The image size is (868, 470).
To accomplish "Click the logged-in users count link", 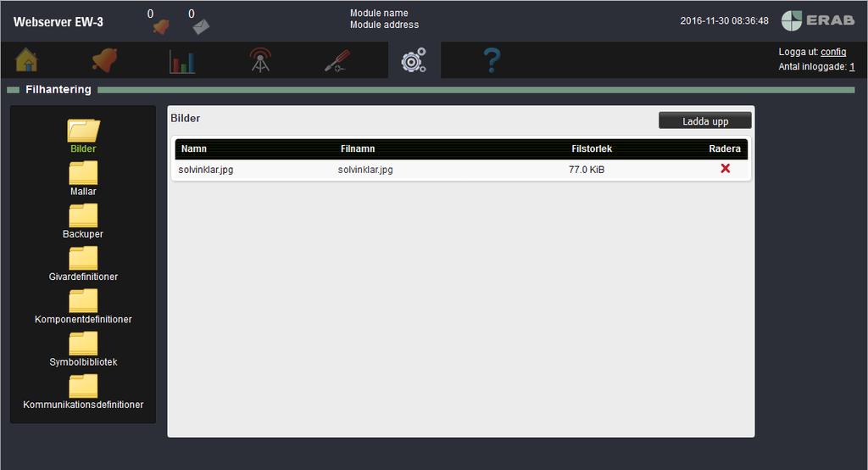I will [x=852, y=66].
